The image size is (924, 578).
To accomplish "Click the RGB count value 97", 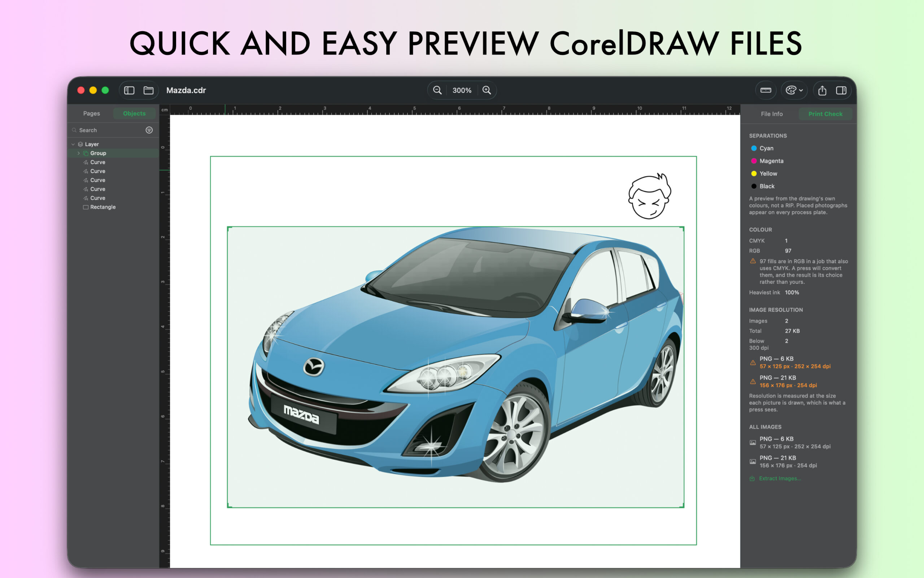I will [788, 251].
